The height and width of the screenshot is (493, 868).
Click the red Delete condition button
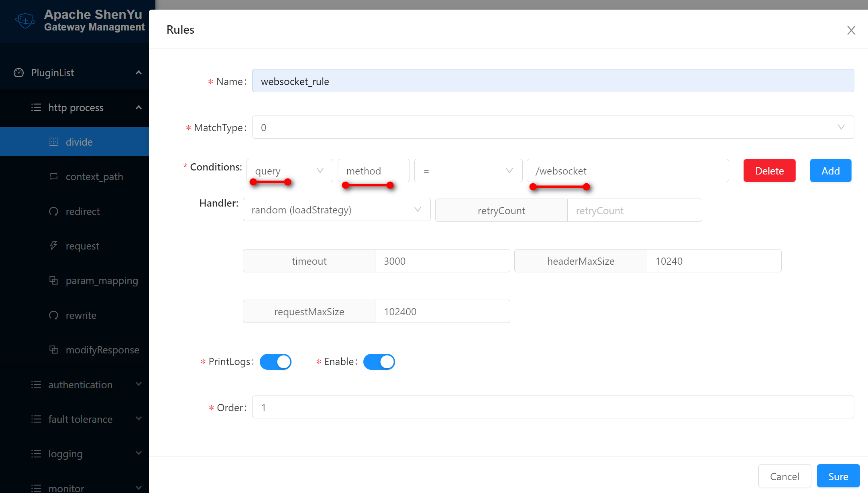769,171
